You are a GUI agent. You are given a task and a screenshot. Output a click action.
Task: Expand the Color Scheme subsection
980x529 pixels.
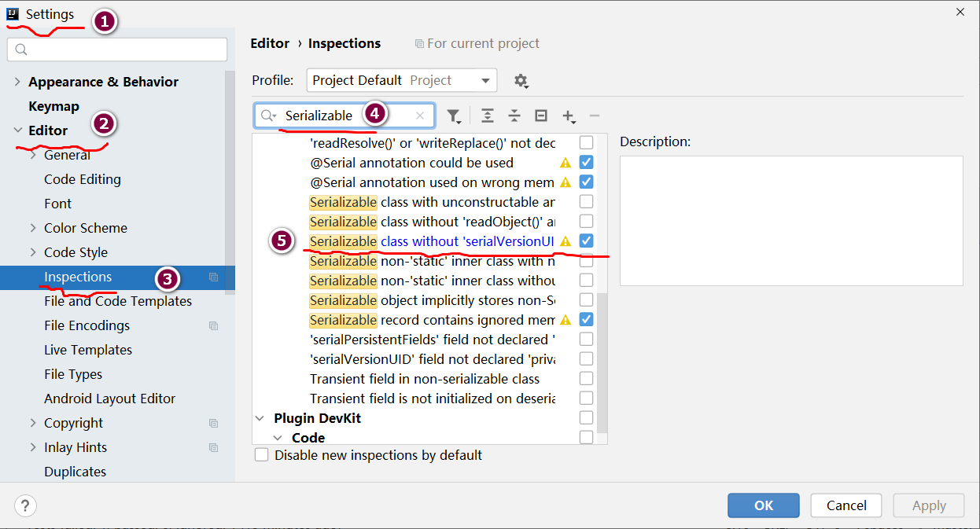[x=33, y=228]
